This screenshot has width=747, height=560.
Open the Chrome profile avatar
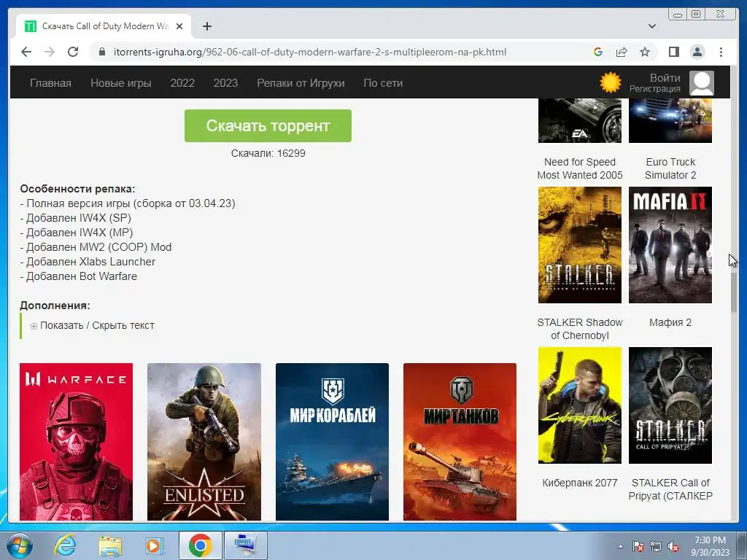pos(697,52)
